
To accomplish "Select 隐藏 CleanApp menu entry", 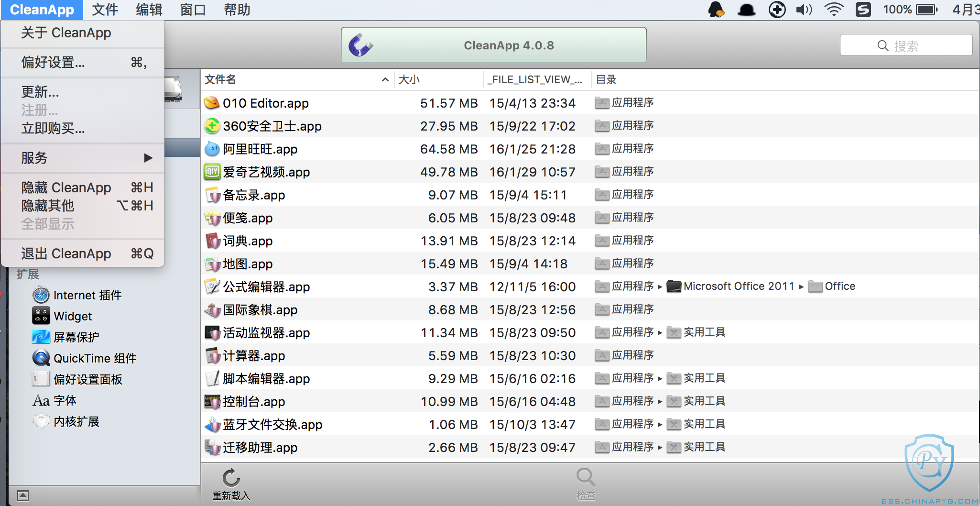I will 83,187.
